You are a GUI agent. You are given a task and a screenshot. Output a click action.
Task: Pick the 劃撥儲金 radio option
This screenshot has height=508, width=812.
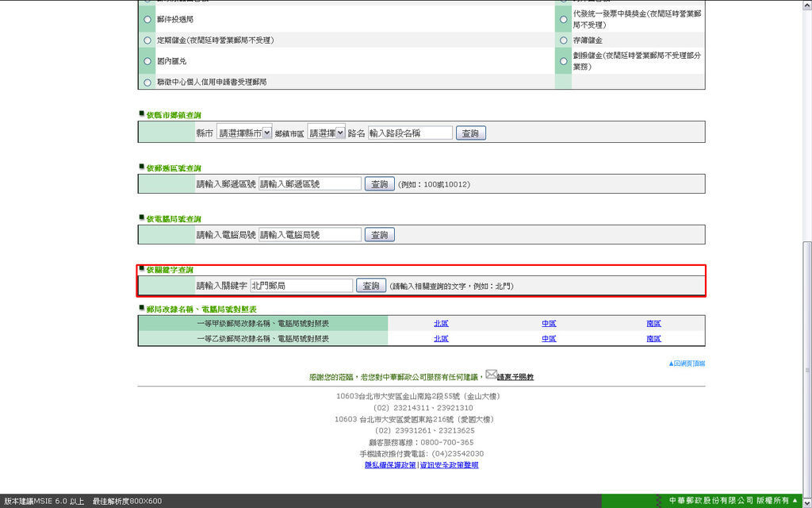[x=564, y=61]
